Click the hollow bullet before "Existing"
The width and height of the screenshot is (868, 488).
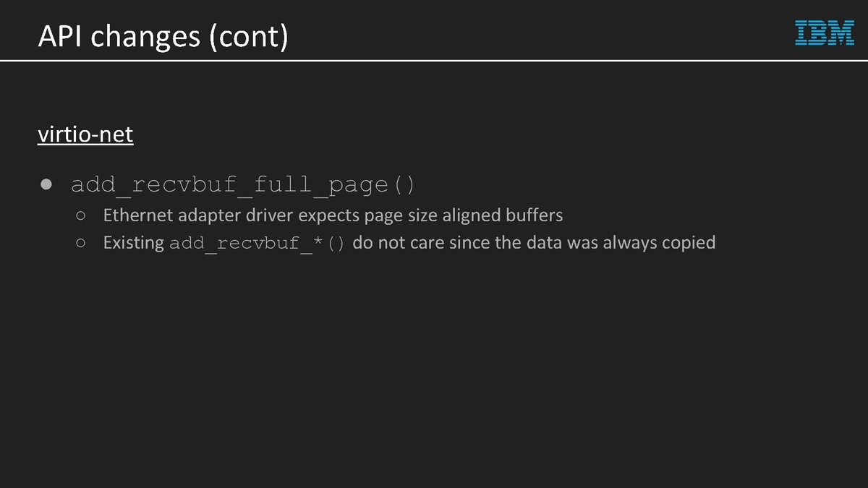[x=81, y=243]
